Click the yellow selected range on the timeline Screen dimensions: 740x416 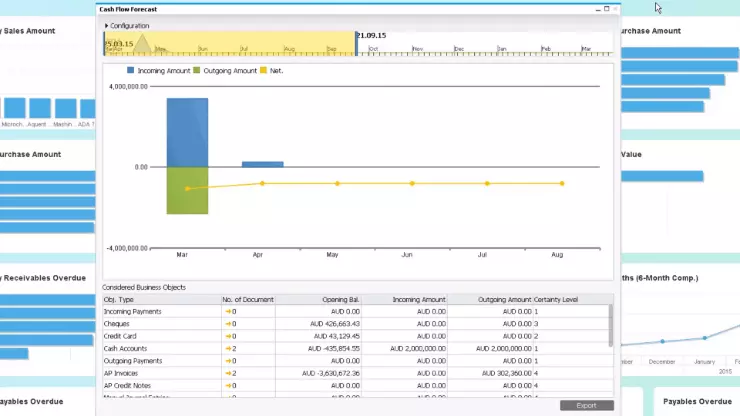point(230,43)
